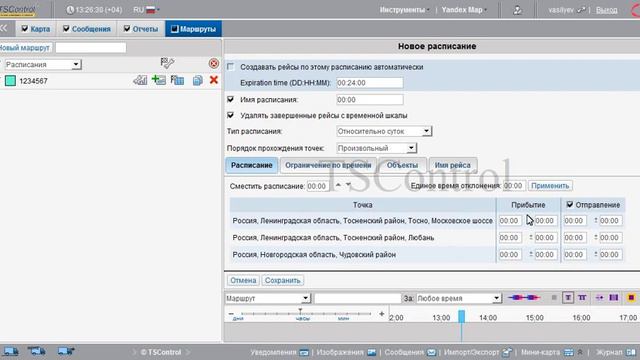Copy route 1234567 with the copy icon

pyautogui.click(x=198, y=80)
